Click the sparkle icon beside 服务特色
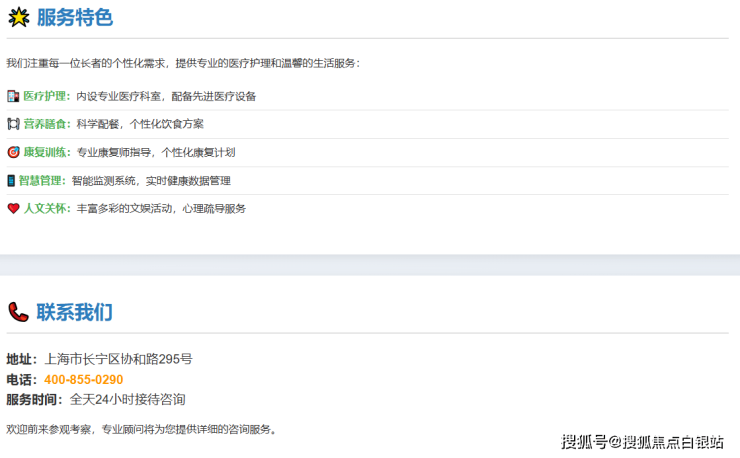This screenshot has width=740, height=458. pyautogui.click(x=18, y=17)
